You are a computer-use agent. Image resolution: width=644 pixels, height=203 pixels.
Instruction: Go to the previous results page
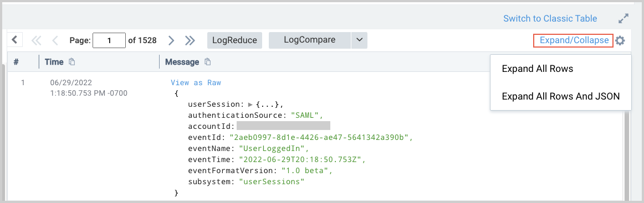pyautogui.click(x=55, y=40)
